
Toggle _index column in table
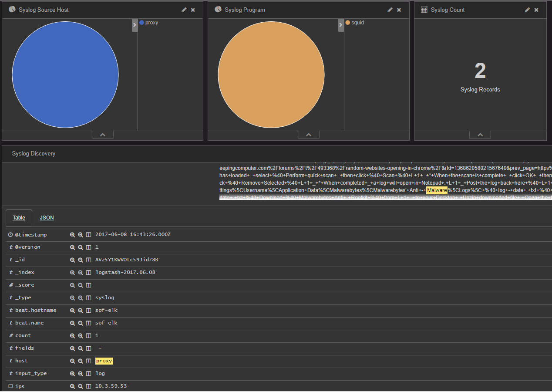point(88,273)
